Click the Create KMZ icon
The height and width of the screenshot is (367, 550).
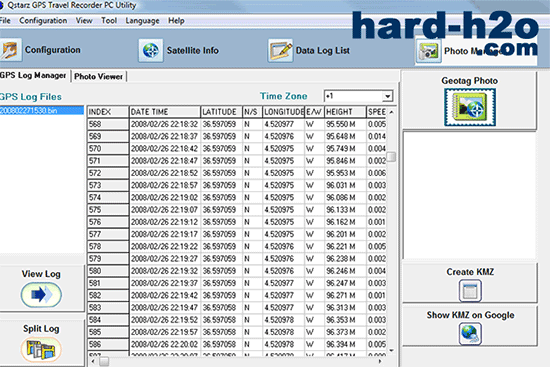pos(470,291)
